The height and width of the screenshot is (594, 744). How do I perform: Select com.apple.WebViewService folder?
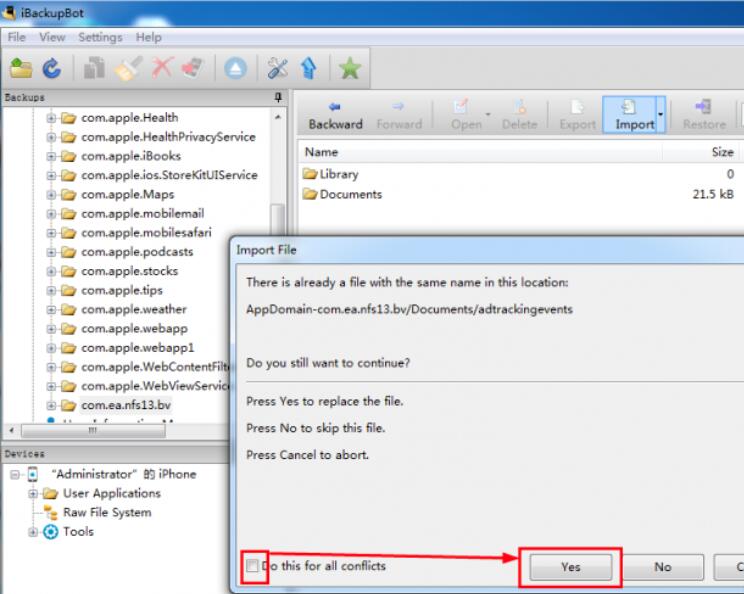155,386
